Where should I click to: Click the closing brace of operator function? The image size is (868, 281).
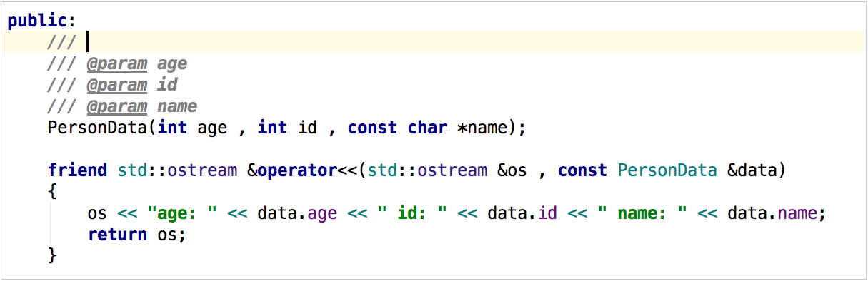pyautogui.click(x=52, y=255)
